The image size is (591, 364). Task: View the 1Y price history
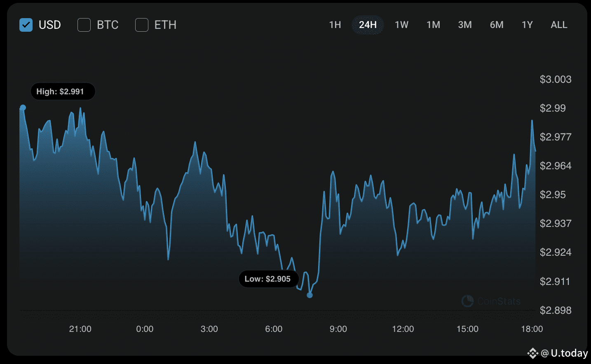tap(527, 25)
